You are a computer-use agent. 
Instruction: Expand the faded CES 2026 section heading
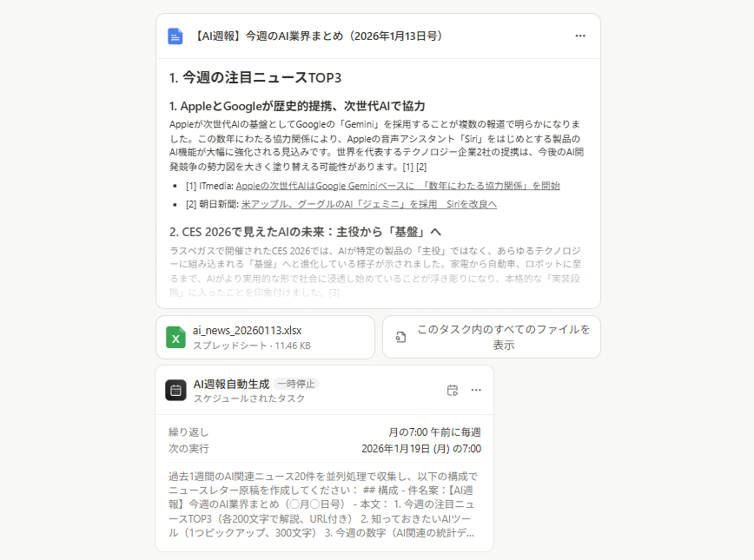point(305,232)
